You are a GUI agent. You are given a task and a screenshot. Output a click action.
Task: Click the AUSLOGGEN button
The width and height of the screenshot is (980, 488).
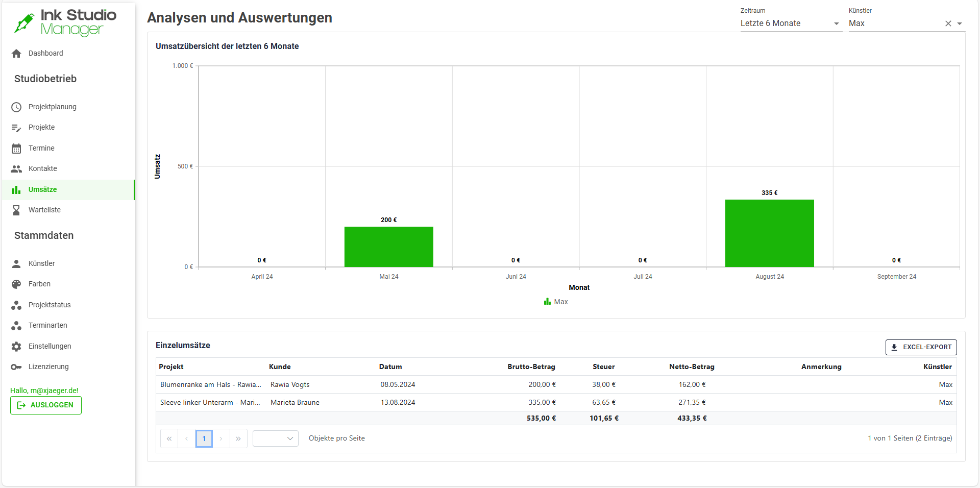[46, 405]
